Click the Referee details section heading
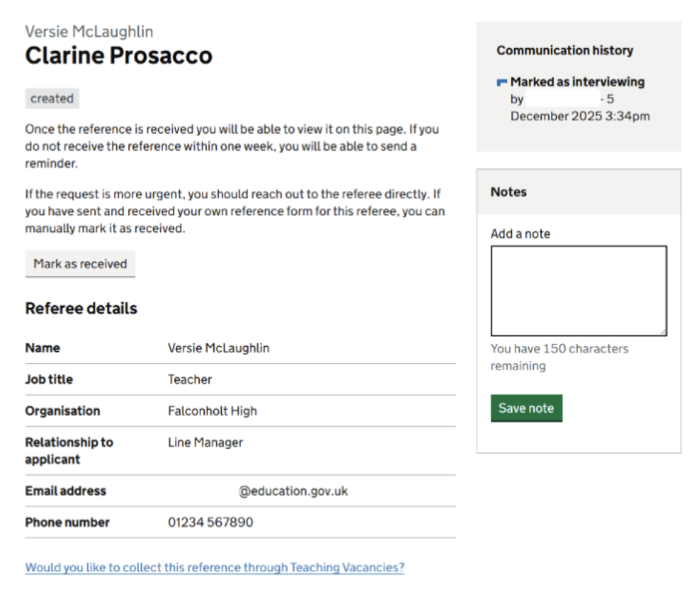 pos(81,309)
